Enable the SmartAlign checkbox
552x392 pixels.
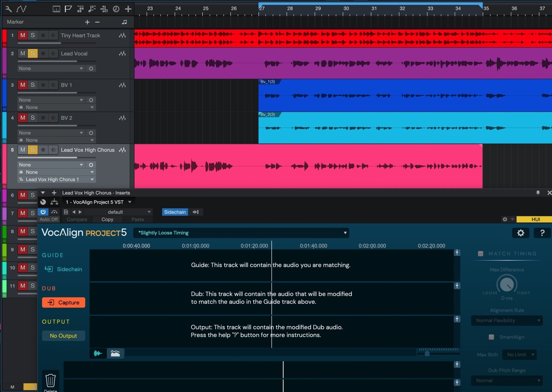(x=491, y=337)
